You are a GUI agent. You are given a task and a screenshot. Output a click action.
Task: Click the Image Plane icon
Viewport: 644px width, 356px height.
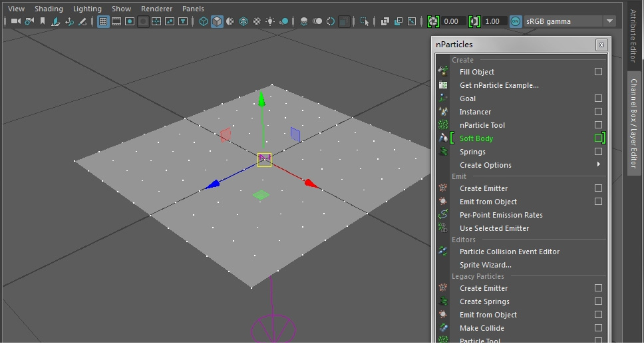(x=55, y=21)
